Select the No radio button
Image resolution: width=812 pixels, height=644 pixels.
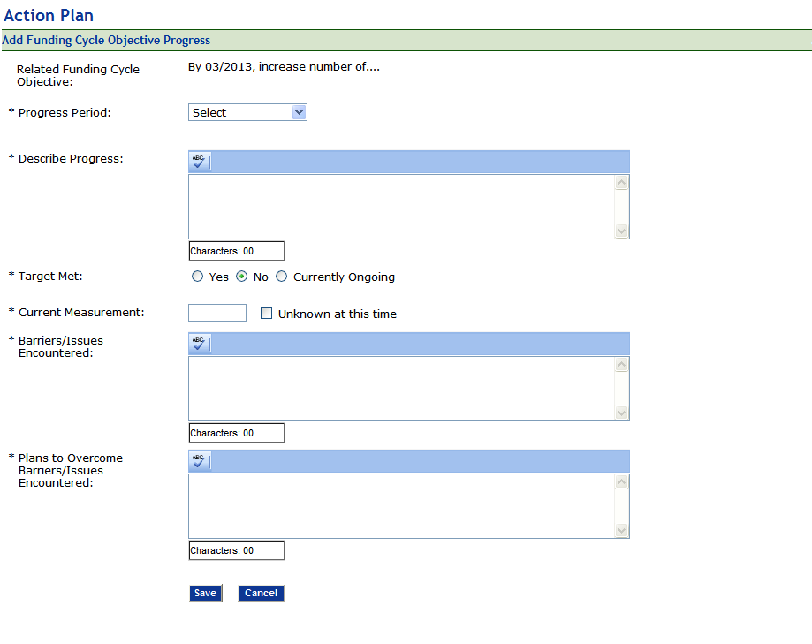tap(241, 277)
